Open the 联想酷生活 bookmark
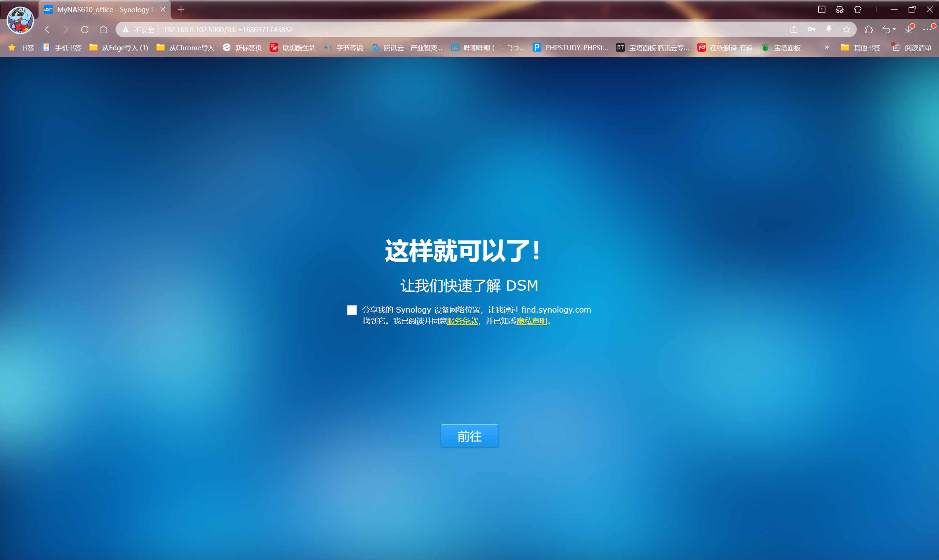This screenshot has height=560, width=939. (x=293, y=48)
